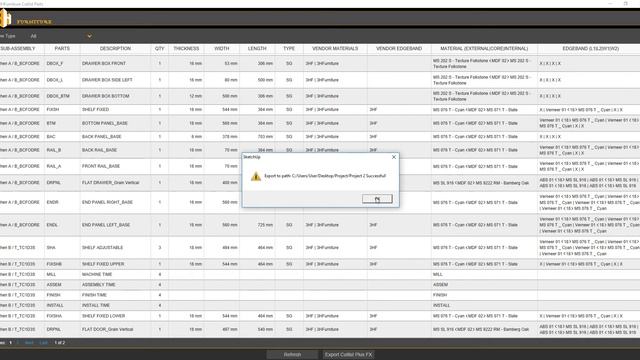Click the VENDOR EDGEBAND column header
640x360 pixels.
(x=399, y=49)
